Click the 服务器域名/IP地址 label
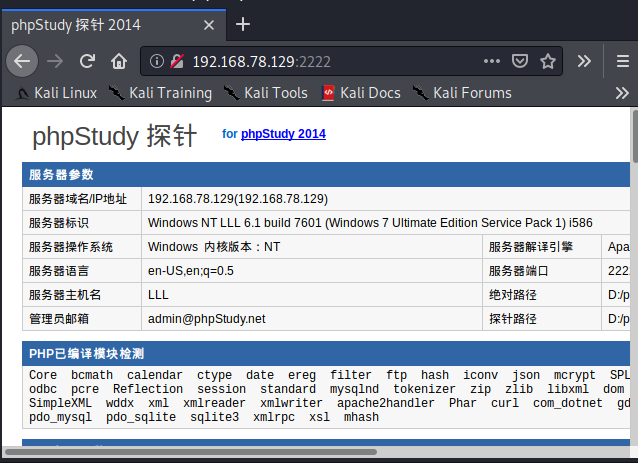638x463 pixels. [78, 199]
